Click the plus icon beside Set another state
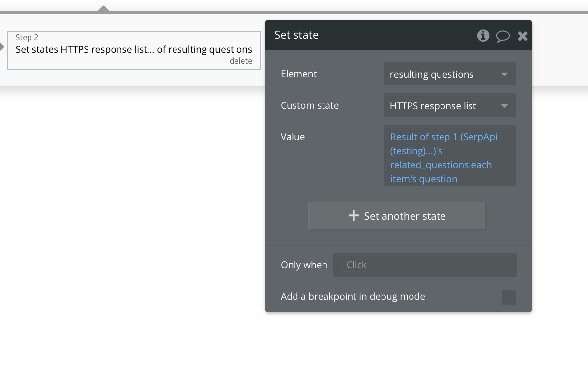The width and height of the screenshot is (588, 391). [x=353, y=216]
